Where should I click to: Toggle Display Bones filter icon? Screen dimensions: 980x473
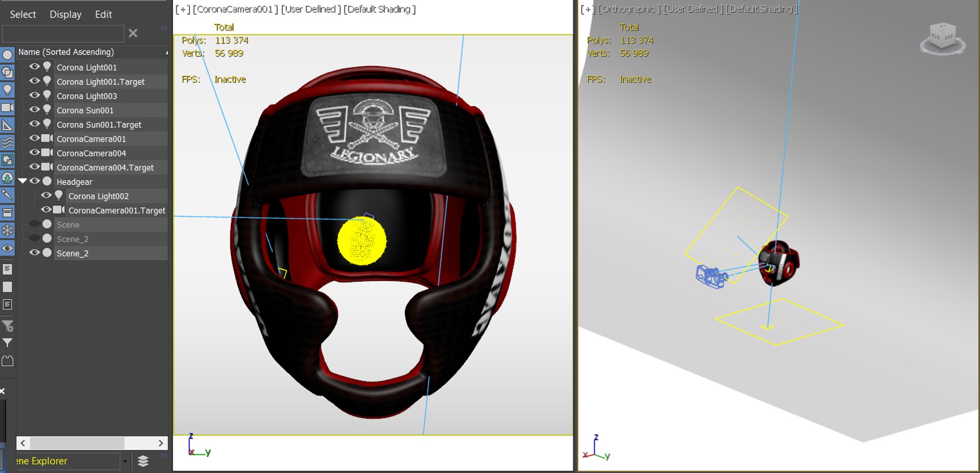coord(7,195)
